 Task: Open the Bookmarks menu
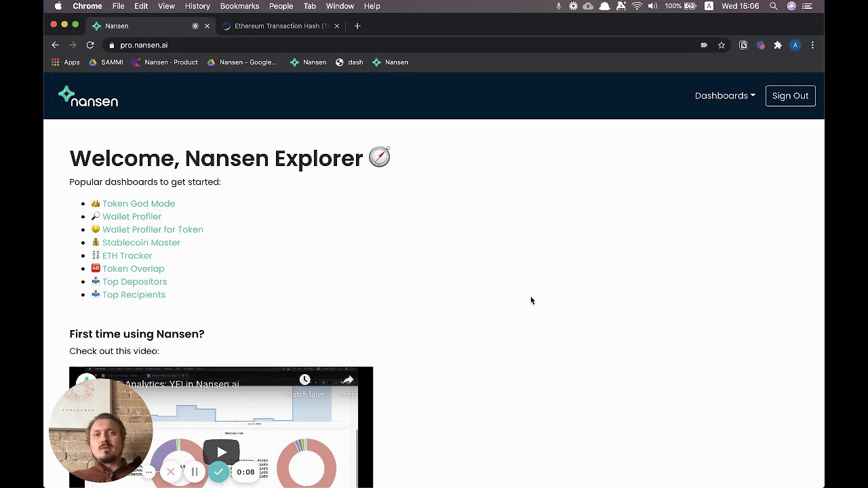tap(239, 6)
